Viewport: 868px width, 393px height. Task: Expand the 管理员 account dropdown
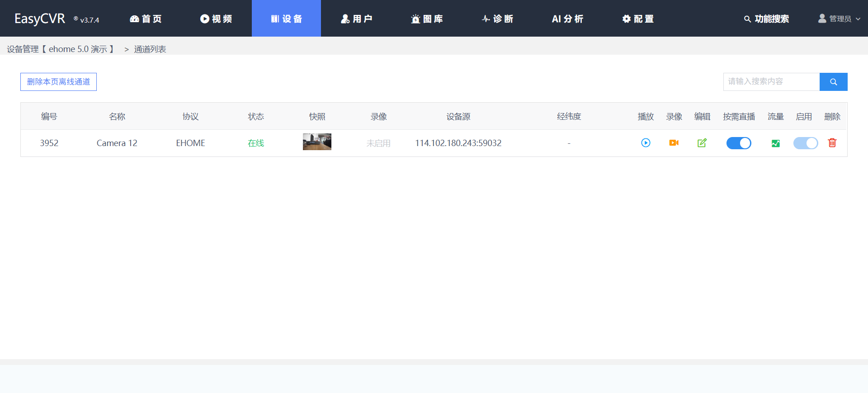[839, 19]
